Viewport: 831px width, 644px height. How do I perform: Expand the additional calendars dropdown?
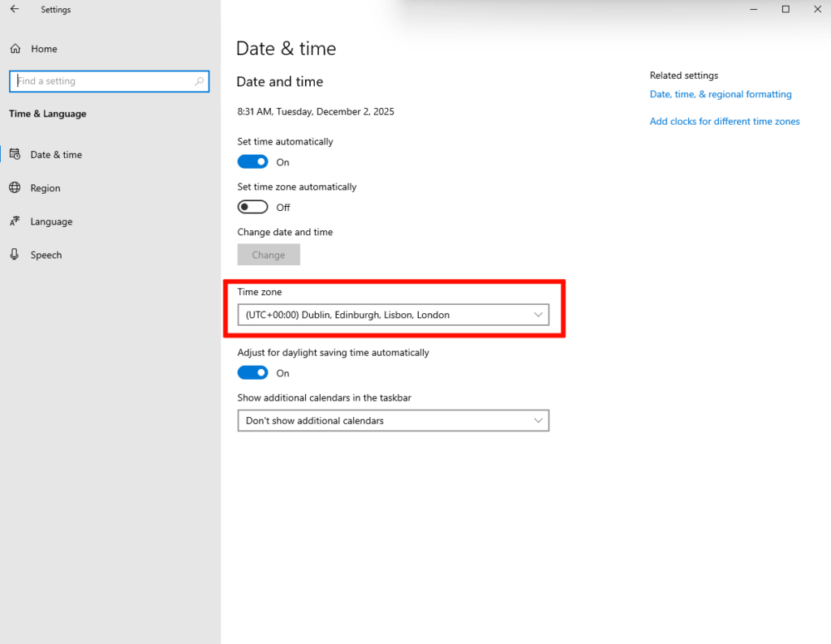393,421
